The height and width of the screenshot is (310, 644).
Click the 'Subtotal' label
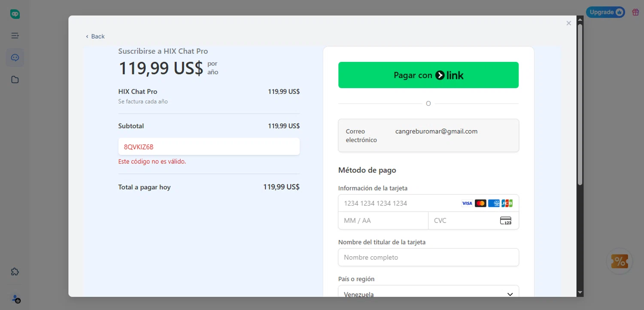pyautogui.click(x=131, y=126)
